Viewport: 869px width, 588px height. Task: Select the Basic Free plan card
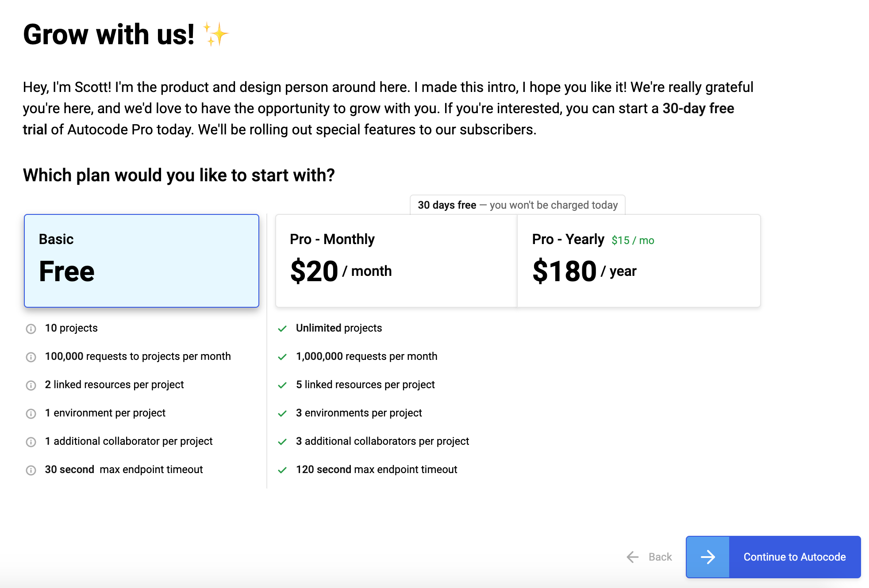click(142, 261)
